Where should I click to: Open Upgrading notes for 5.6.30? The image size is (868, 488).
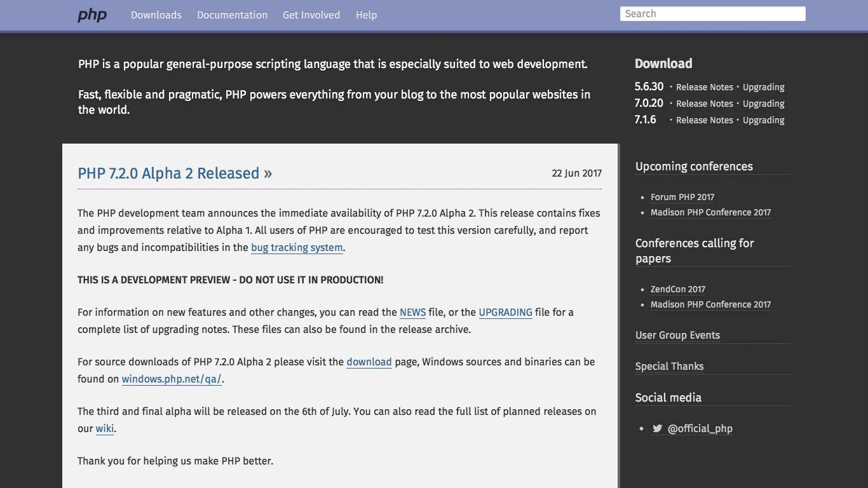[x=763, y=87]
